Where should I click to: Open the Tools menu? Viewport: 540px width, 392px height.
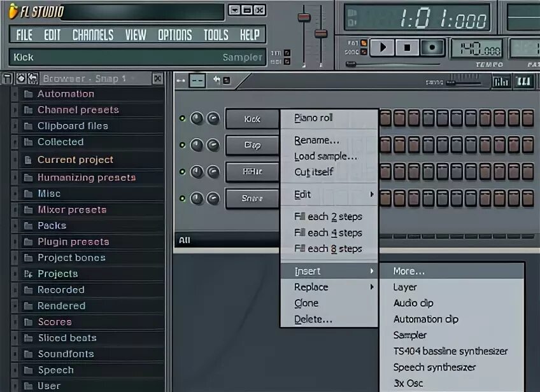pyautogui.click(x=216, y=35)
